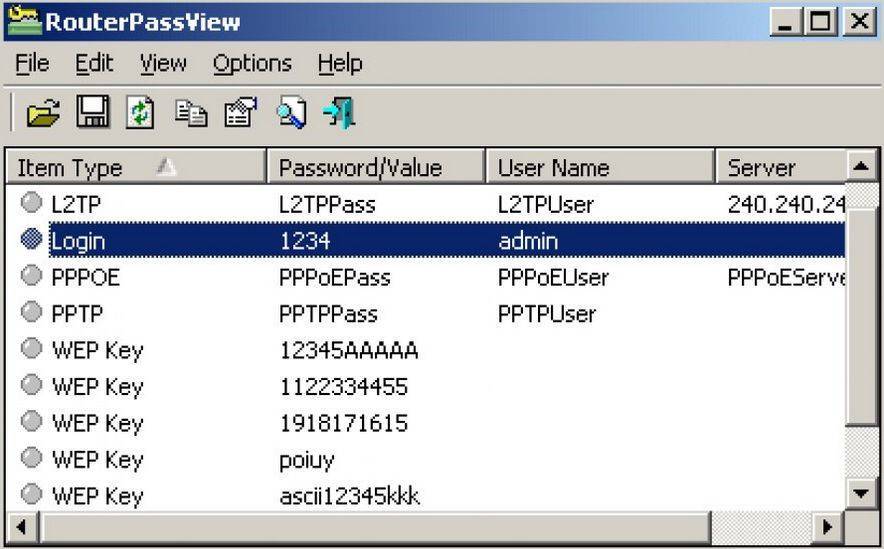The image size is (884, 549).
Task: Click the vertical scrollbar down arrow
Action: pos(861,494)
